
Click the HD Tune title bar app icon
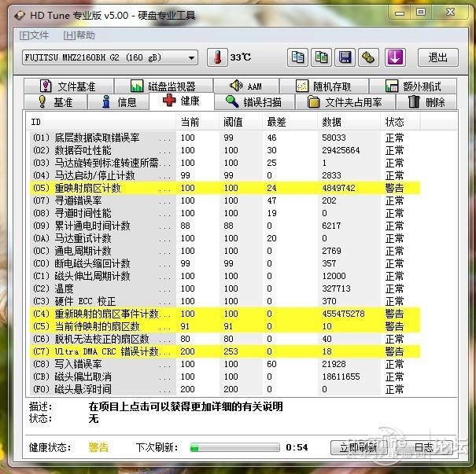coord(20,15)
